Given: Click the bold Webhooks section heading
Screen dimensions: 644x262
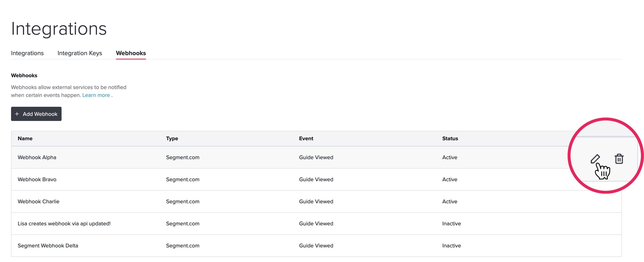Looking at the screenshot, I should 24,76.
